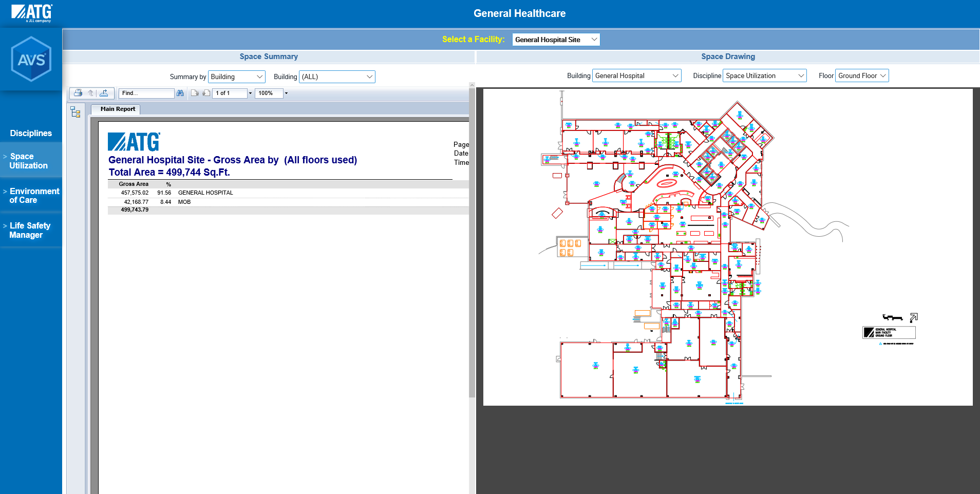Click the General Healthcare title text
The height and width of the screenshot is (494, 980).
tap(519, 13)
